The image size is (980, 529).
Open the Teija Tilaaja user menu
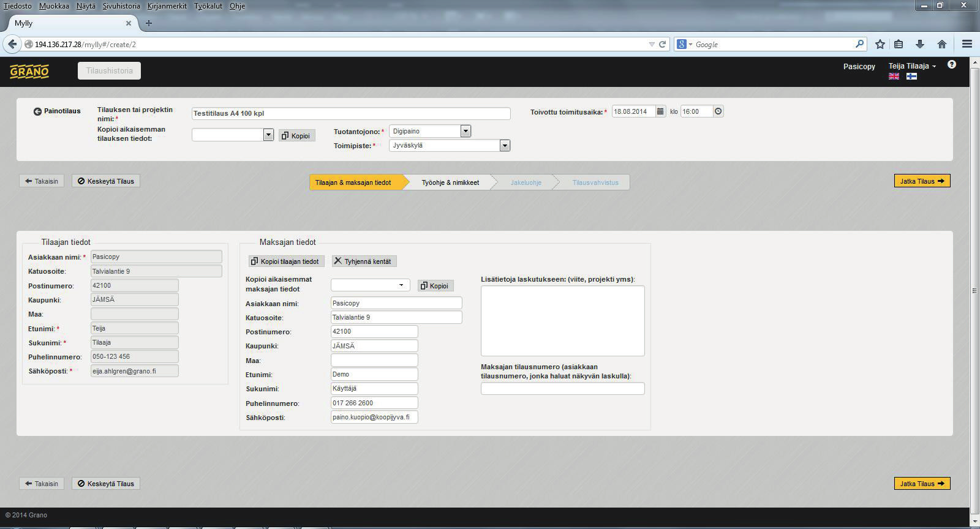point(912,66)
